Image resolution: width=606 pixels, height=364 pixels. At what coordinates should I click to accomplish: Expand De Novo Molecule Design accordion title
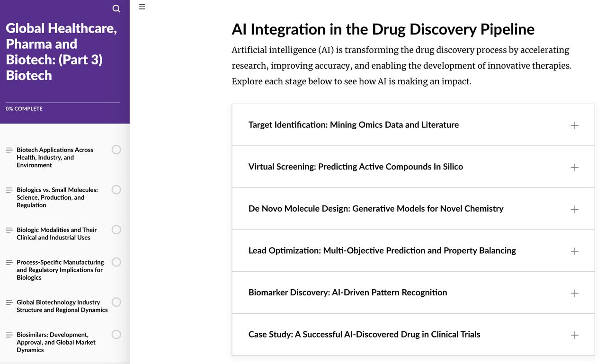pyautogui.click(x=376, y=209)
